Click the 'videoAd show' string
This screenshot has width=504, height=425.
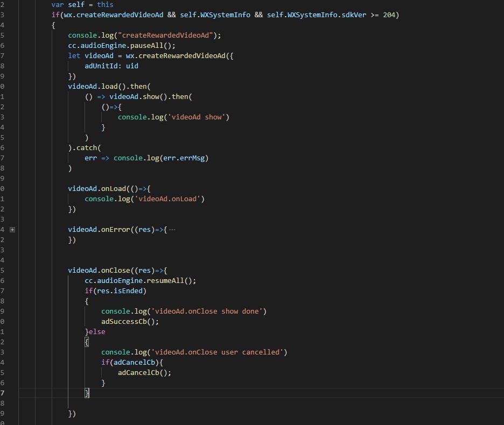197,117
